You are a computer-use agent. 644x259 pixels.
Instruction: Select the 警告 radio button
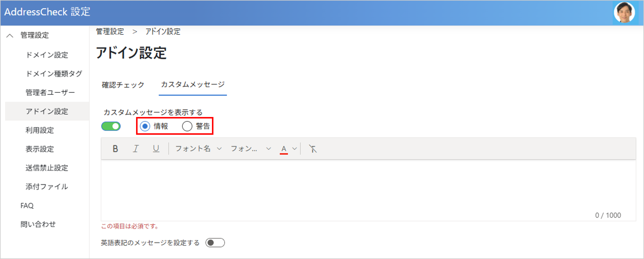[x=187, y=126]
